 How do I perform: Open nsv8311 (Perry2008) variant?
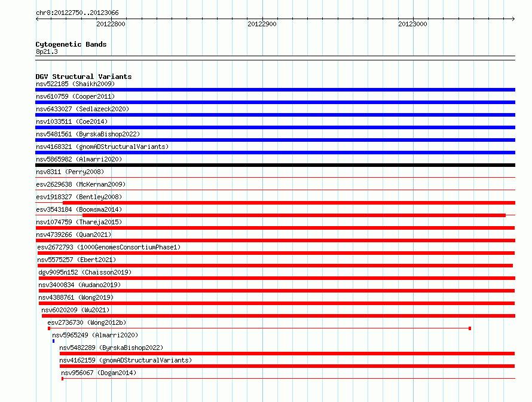pos(70,172)
